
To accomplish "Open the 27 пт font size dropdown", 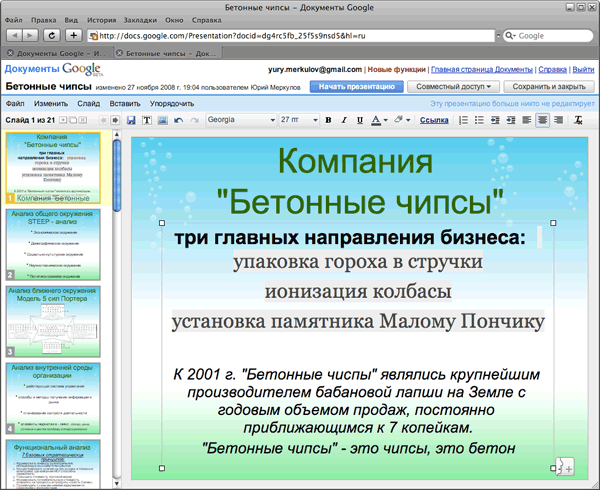I will 299,120.
